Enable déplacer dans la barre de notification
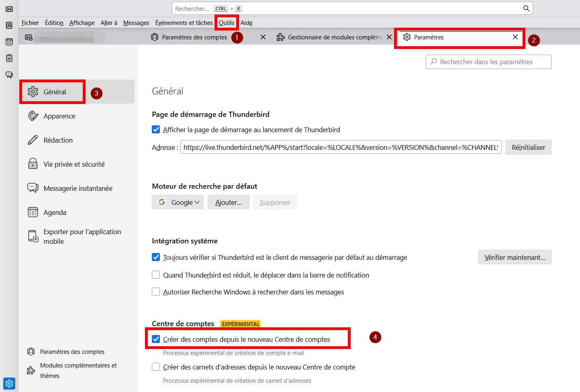The image size is (580, 392). 156,275
